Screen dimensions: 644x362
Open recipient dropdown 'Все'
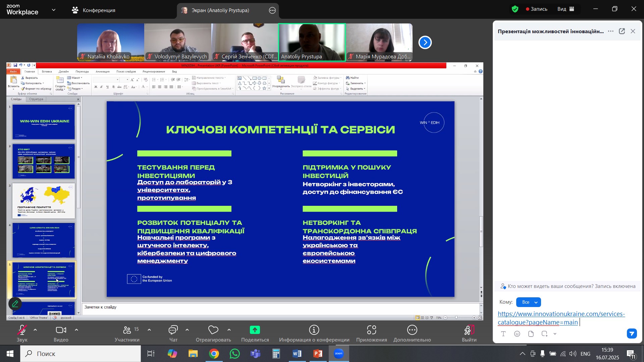pyautogui.click(x=529, y=302)
